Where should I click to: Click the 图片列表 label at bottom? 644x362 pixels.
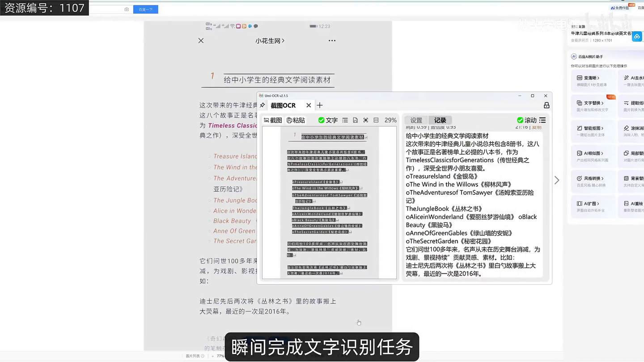(193, 356)
